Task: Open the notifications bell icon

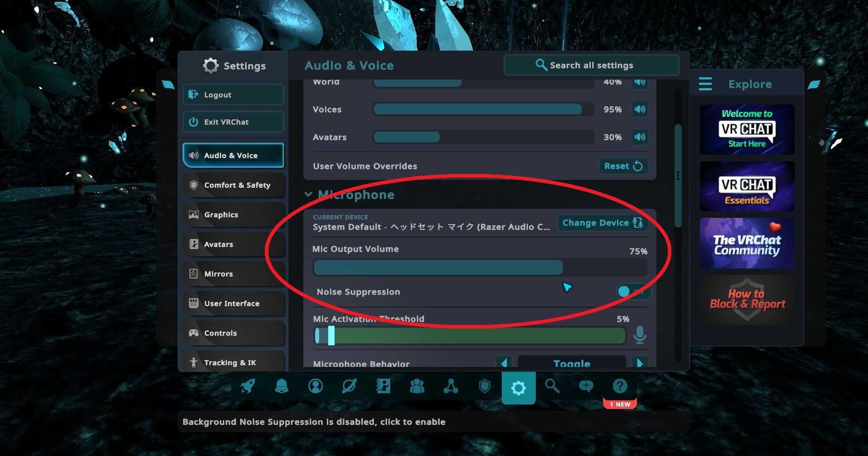Action: point(282,386)
